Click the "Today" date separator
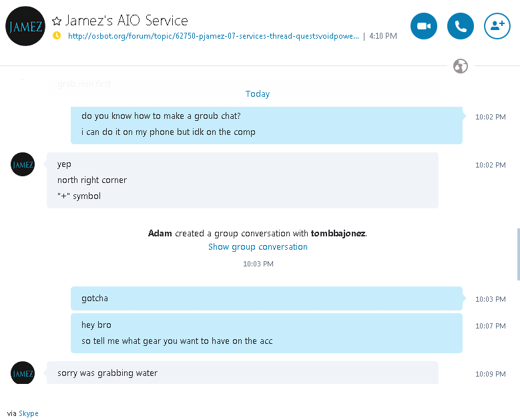Image resolution: width=520 pixels, height=420 pixels. pos(258,94)
